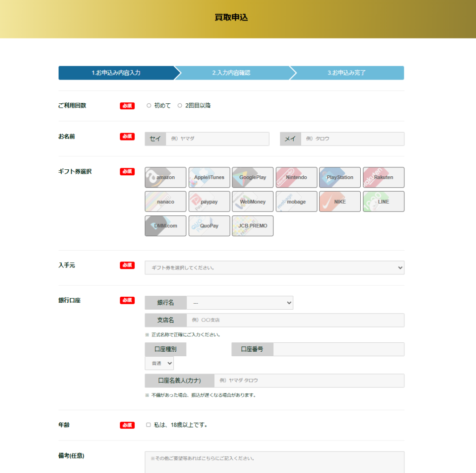This screenshot has width=476, height=473.
Task: Check the 私は、18歳以上です checkbox
Action: 148,425
